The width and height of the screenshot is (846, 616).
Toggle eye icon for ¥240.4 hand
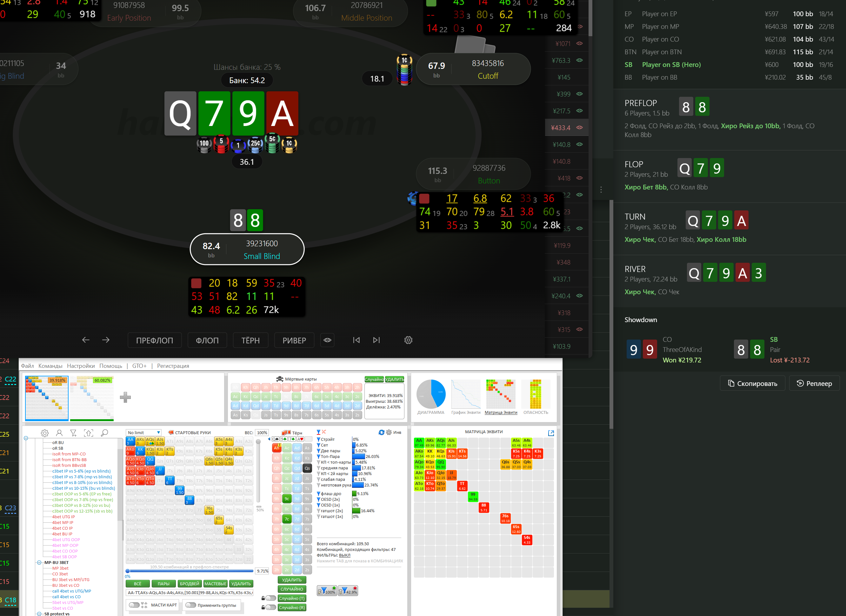[x=579, y=296]
